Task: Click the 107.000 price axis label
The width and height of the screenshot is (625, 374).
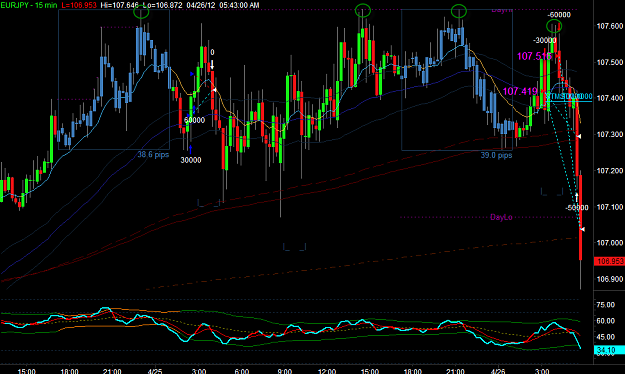Action: pos(609,243)
